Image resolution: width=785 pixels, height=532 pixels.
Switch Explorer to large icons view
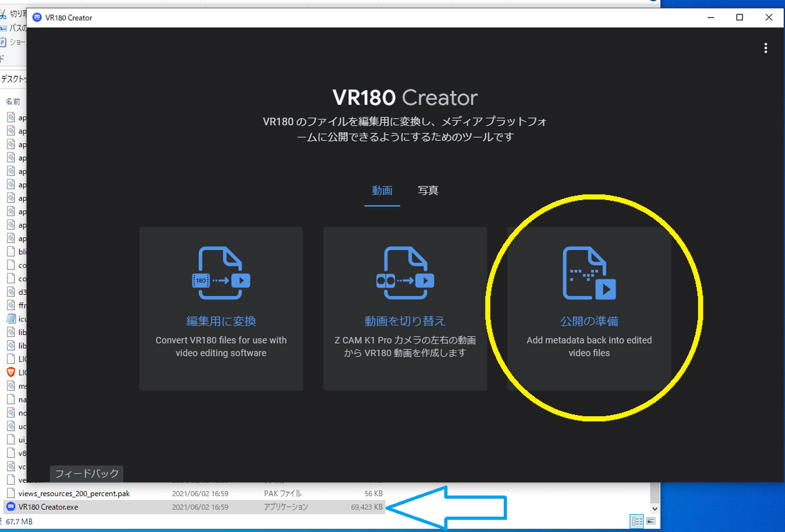[650, 522]
